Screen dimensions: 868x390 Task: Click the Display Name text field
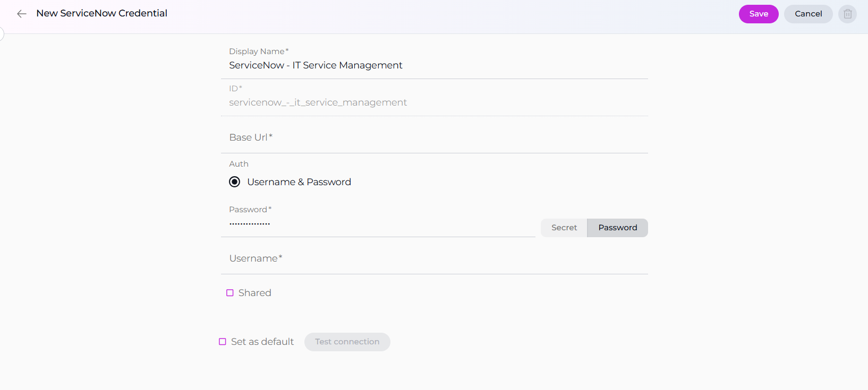[x=433, y=65]
